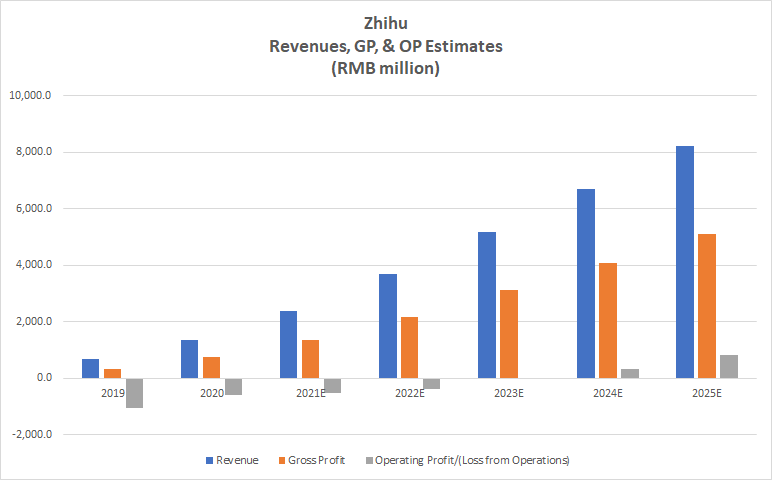Image resolution: width=772 pixels, height=480 pixels.
Task: Click the '(RMB million)' title line
Action: coord(386,68)
